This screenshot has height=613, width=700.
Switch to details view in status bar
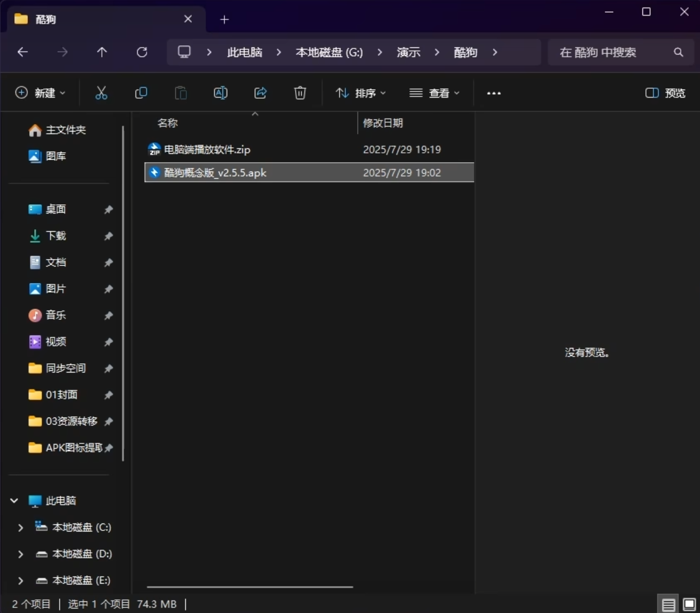click(668, 604)
